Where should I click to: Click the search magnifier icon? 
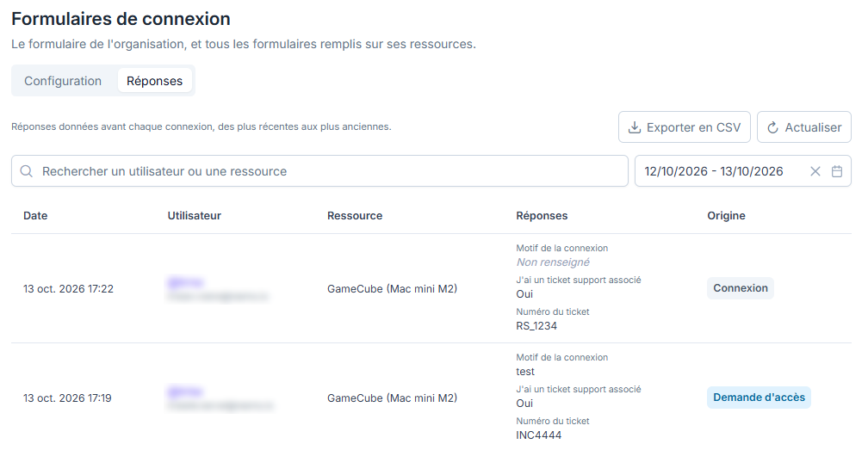(27, 171)
